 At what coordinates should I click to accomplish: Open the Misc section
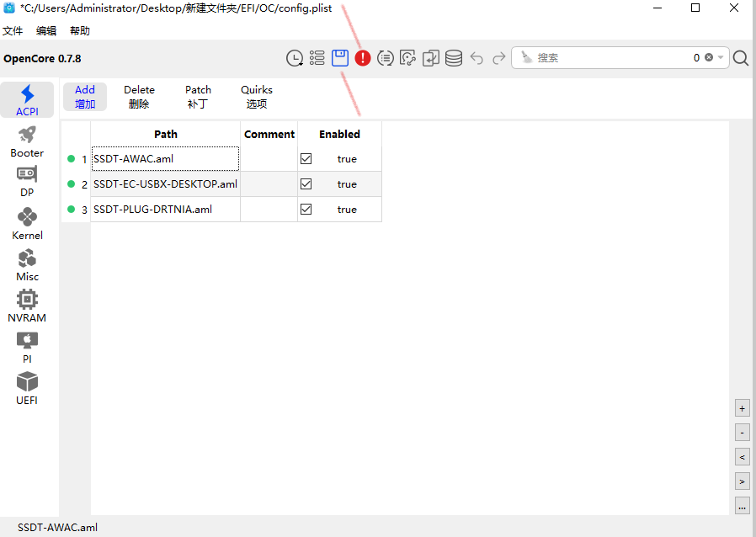(27, 266)
